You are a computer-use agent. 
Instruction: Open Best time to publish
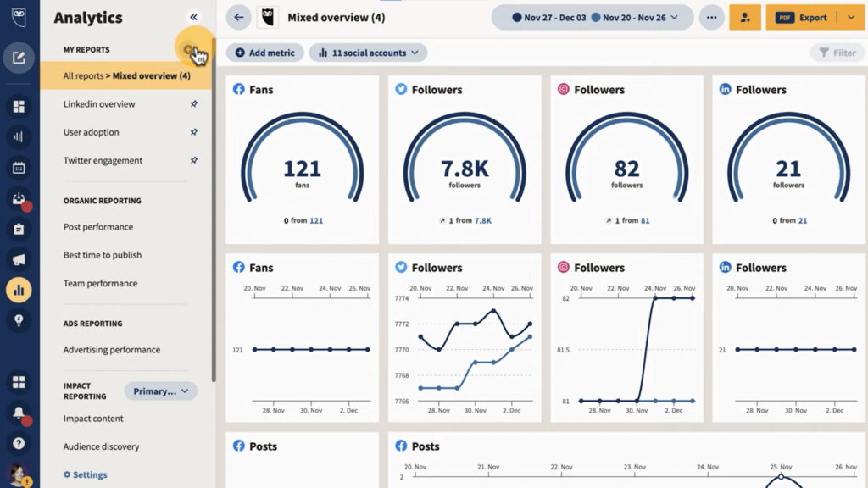click(103, 255)
